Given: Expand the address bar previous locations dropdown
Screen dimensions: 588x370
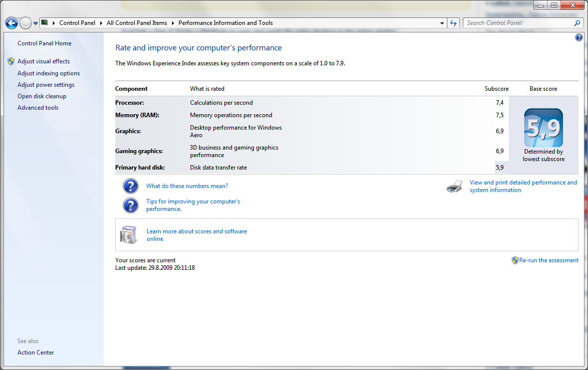Looking at the screenshot, I should coord(442,23).
